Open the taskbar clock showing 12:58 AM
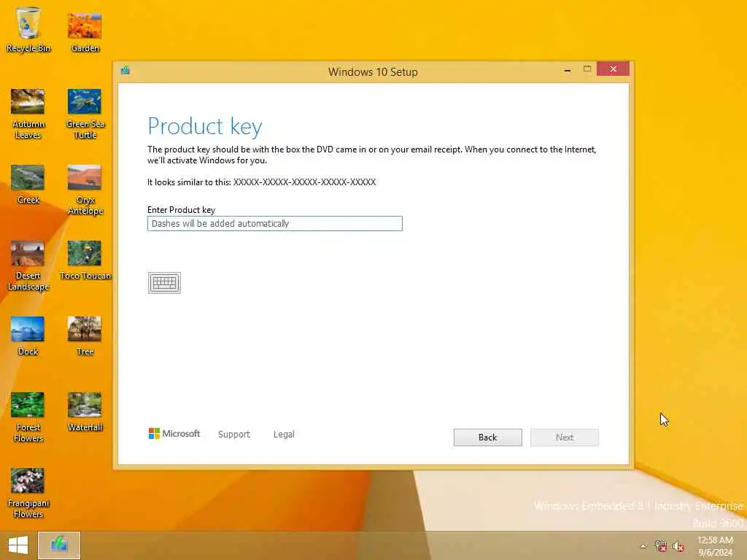Screen dimensions: 747x560 (x=715, y=546)
